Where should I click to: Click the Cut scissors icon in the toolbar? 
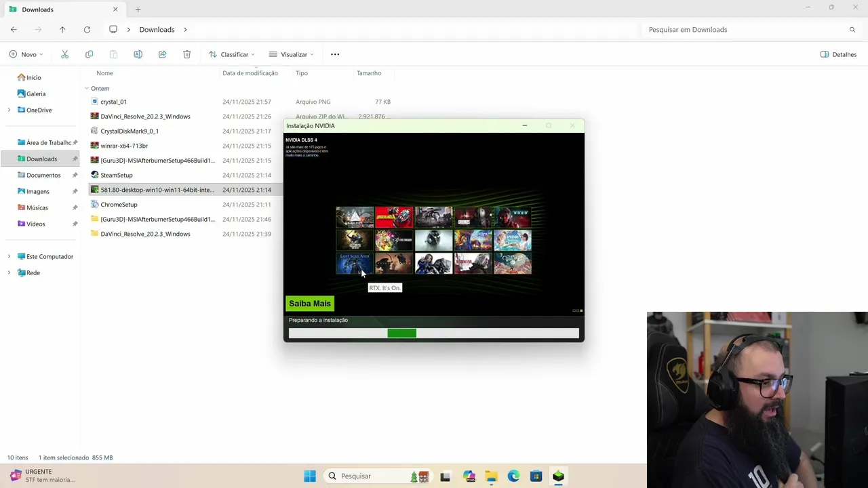click(x=64, y=54)
